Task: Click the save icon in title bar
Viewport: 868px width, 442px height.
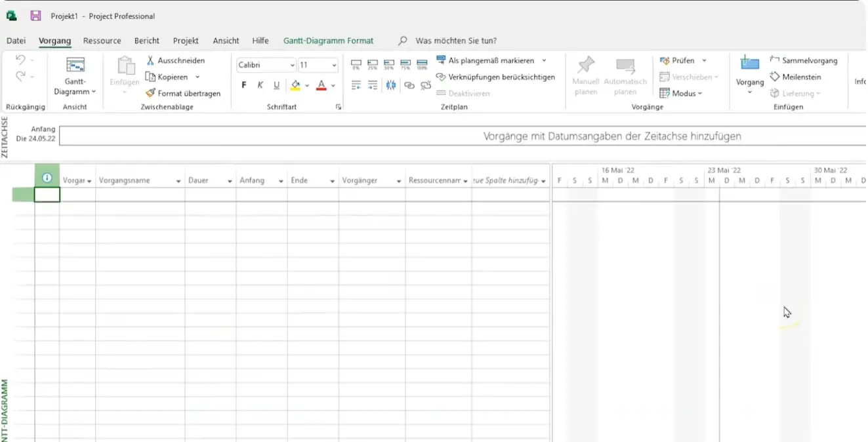Action: 35,16
